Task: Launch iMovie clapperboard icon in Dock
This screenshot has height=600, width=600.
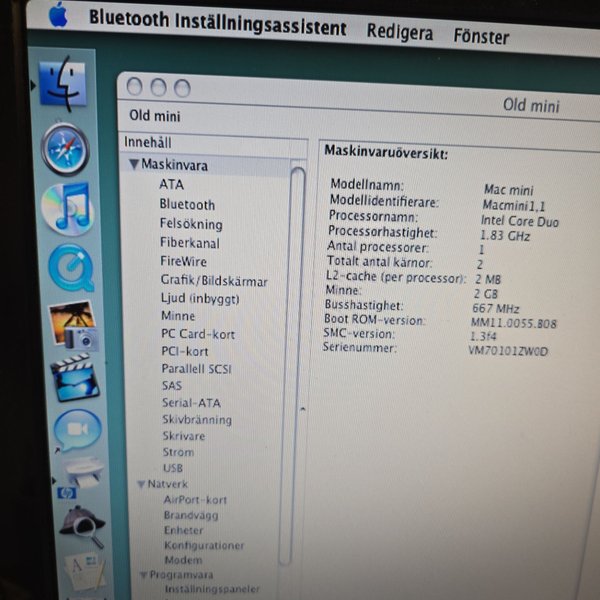Action: (76, 378)
